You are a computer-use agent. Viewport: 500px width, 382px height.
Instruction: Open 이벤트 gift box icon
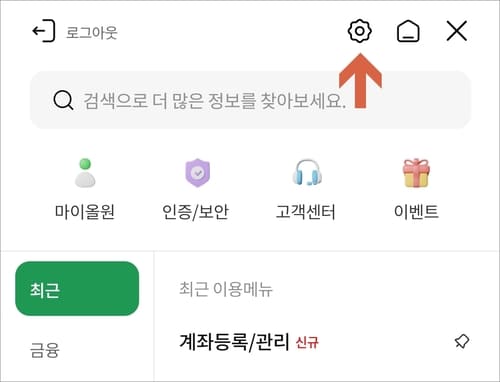pos(416,173)
